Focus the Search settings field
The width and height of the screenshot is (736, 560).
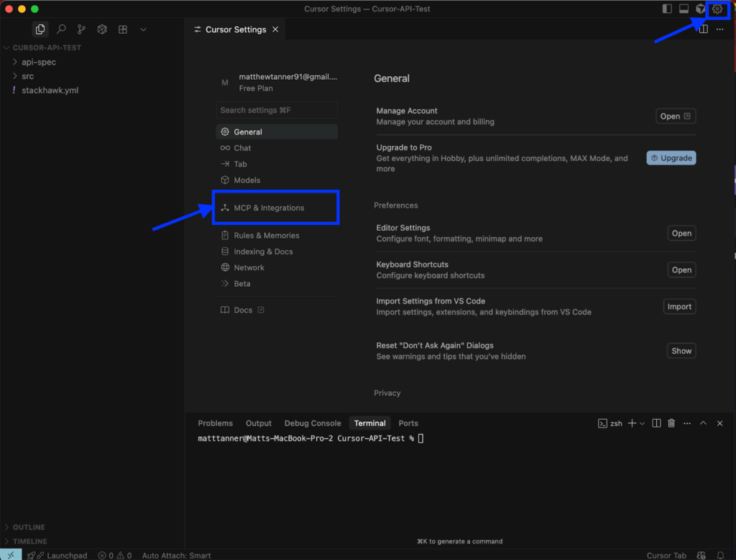(277, 110)
